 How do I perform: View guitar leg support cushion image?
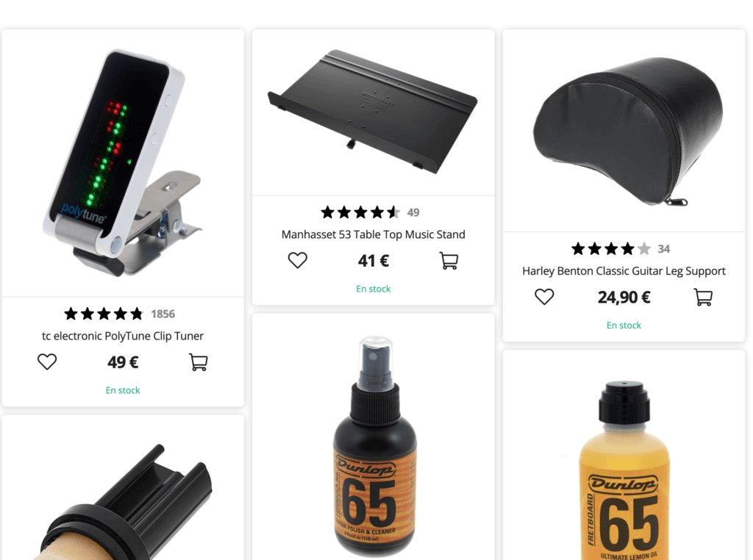[x=629, y=132]
